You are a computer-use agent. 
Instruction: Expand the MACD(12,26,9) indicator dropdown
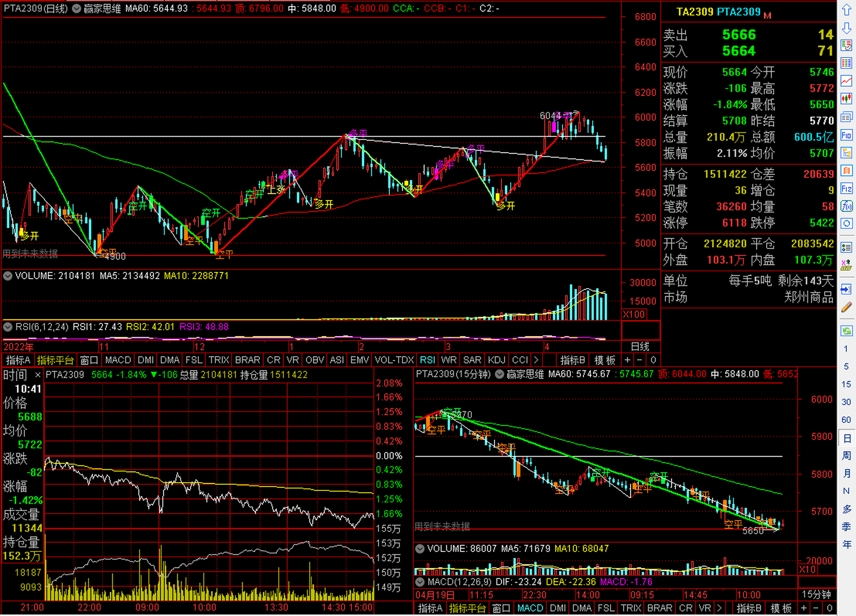(420, 582)
